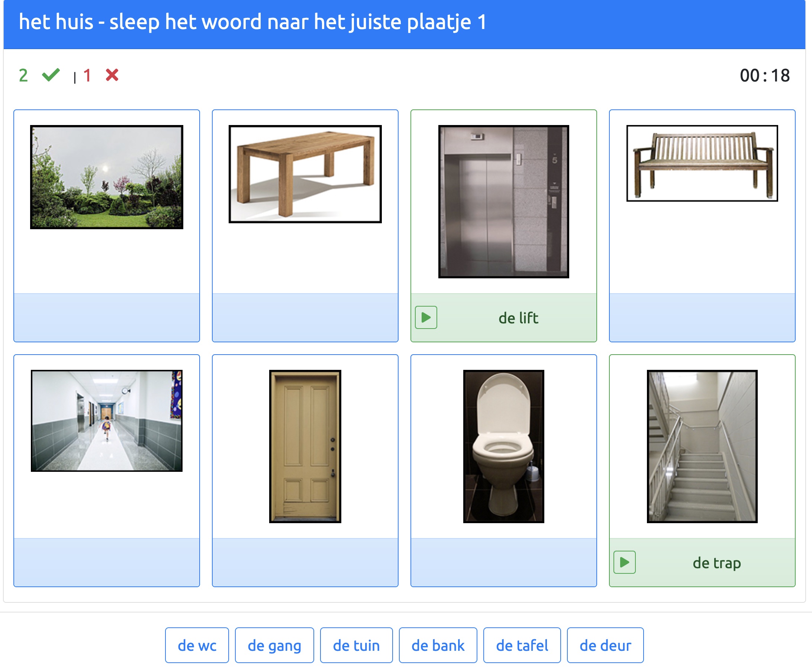This screenshot has height=672, width=812.
Task: Click the hallway picture
Action: click(107, 420)
